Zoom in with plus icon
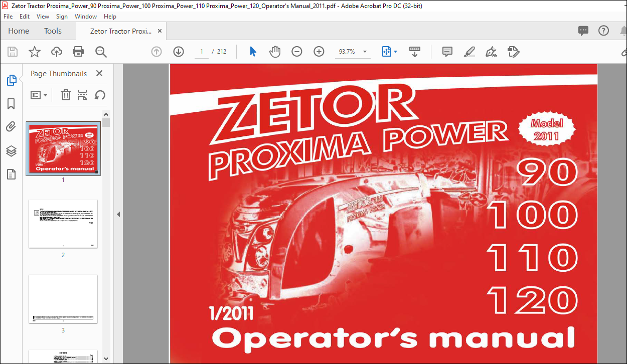The width and height of the screenshot is (627, 364). point(319,52)
